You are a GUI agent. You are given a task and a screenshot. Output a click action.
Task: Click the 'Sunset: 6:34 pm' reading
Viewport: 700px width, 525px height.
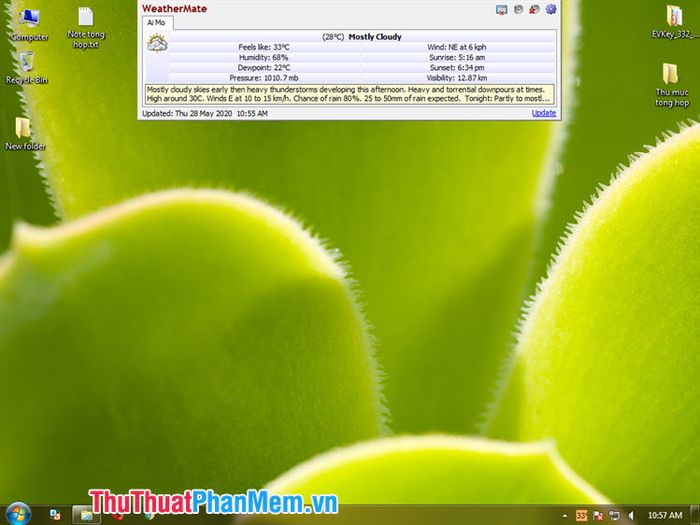[x=457, y=67]
